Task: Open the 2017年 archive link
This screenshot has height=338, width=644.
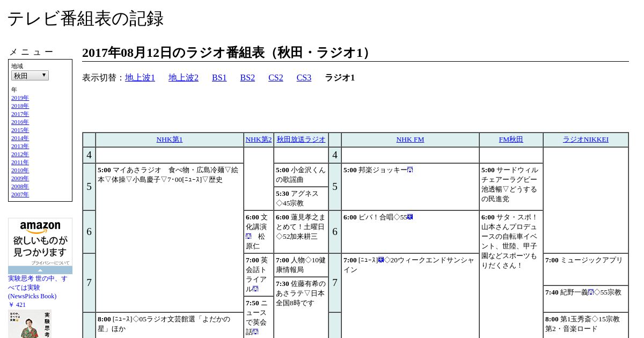Action: coord(20,114)
